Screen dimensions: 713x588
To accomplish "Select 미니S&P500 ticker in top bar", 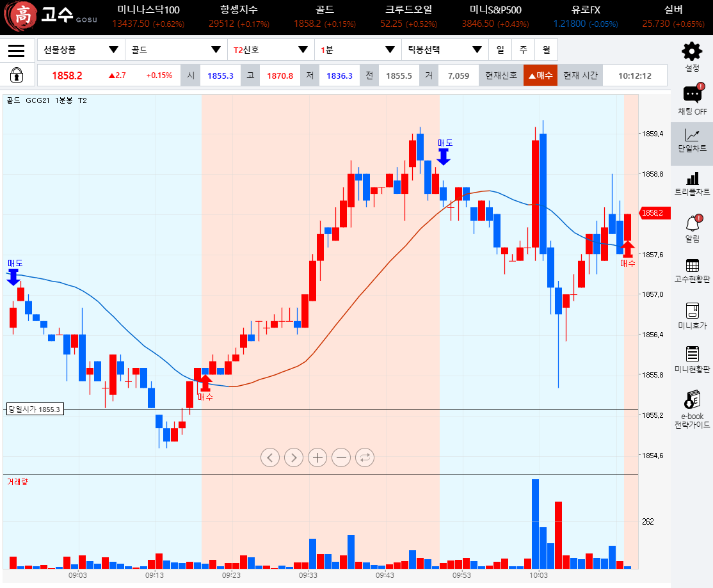I will [495, 17].
